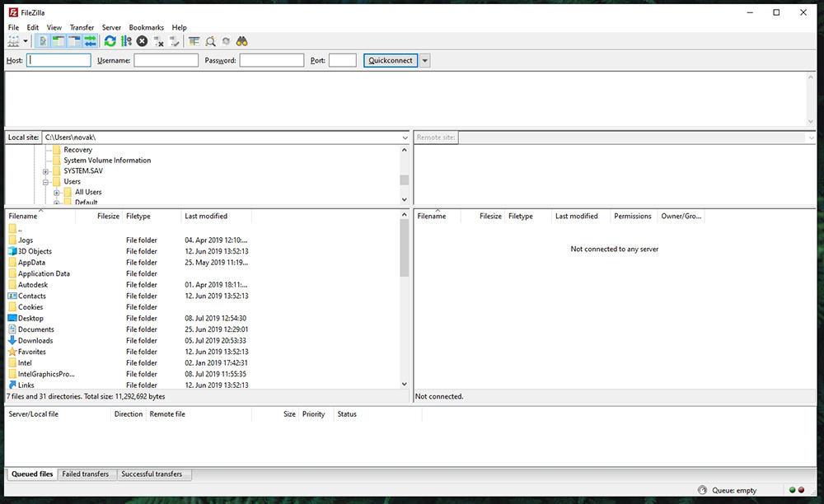Open the Bookmarks menu
Image resolution: width=824 pixels, height=504 pixels.
pos(146,27)
